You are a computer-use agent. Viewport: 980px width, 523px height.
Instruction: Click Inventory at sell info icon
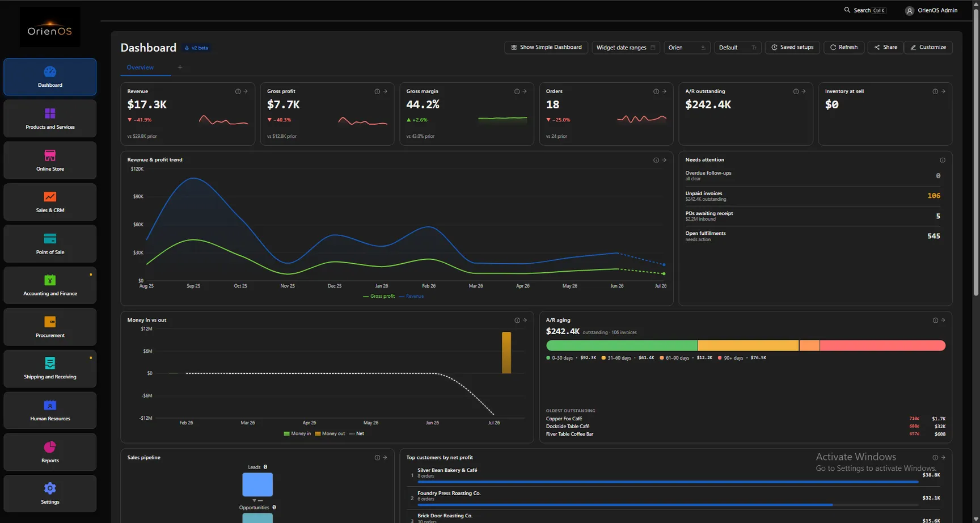935,91
